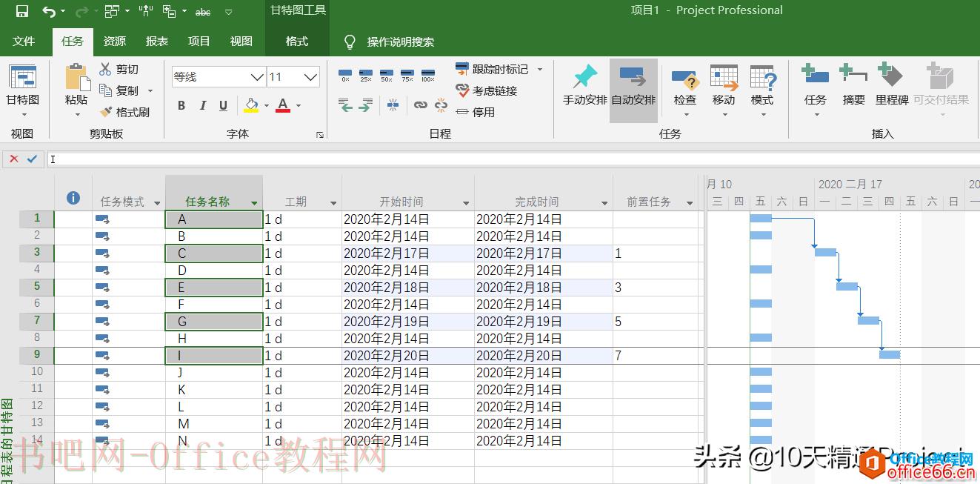Cancel entry with the red X icon
The width and height of the screenshot is (980, 484).
(x=14, y=159)
